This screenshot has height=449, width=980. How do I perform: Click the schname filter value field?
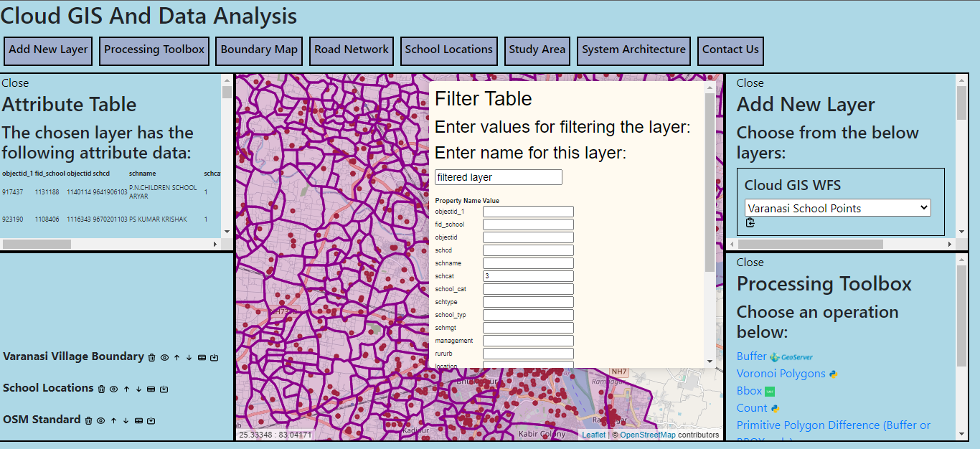click(x=528, y=263)
